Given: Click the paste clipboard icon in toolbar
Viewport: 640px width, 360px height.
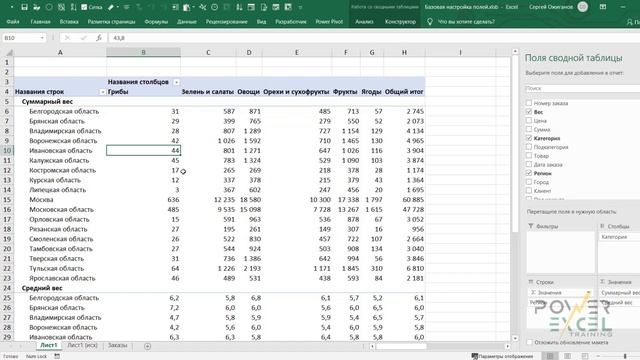Looking at the screenshot, I should click(x=187, y=7).
